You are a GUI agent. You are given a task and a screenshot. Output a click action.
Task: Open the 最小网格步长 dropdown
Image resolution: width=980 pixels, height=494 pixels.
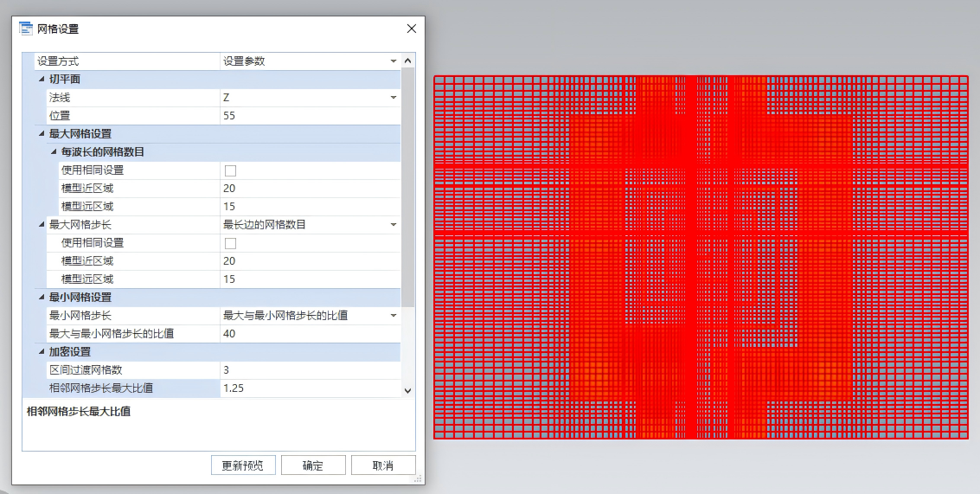click(394, 316)
